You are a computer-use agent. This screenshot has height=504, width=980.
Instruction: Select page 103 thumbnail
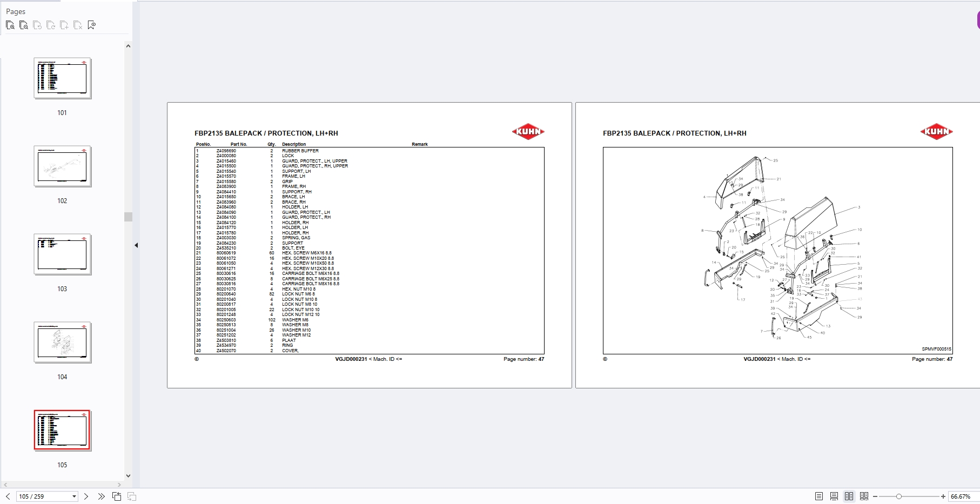(63, 254)
